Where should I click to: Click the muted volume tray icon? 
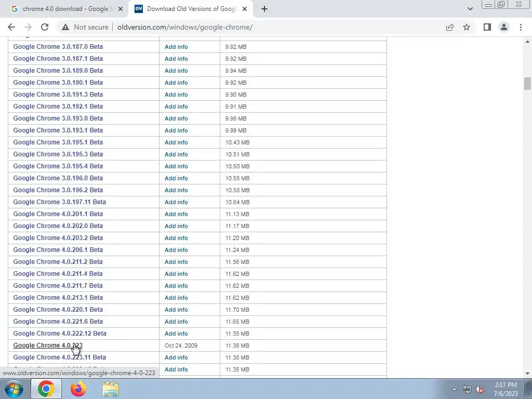point(480,389)
